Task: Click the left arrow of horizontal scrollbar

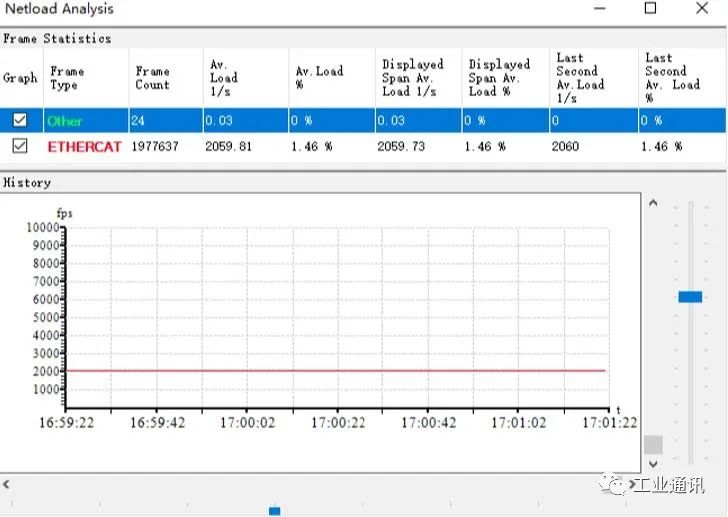Action: point(6,484)
